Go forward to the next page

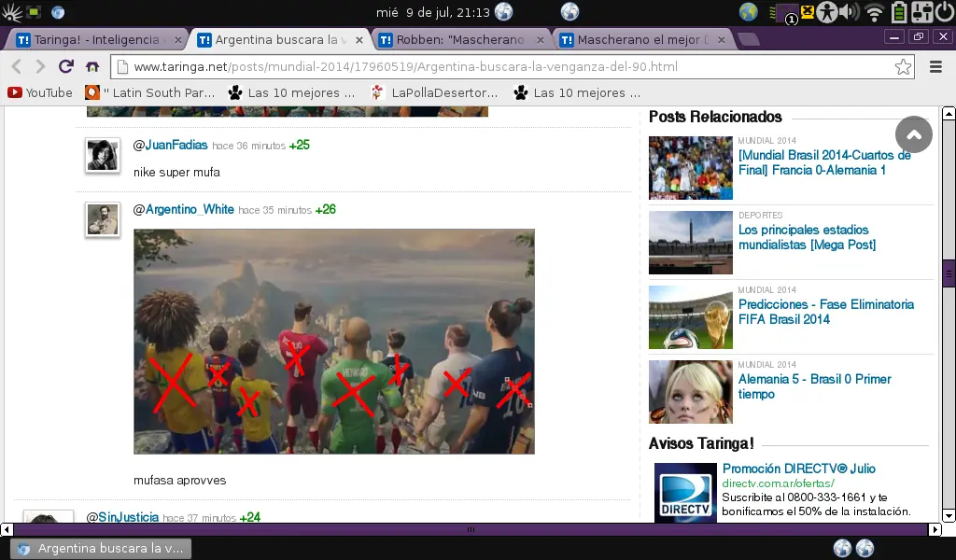[x=40, y=66]
